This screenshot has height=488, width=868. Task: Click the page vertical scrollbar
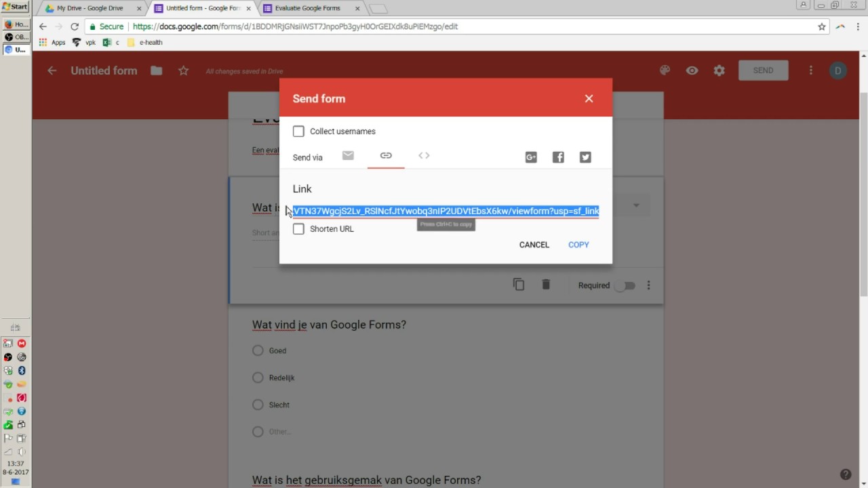coord(863,193)
